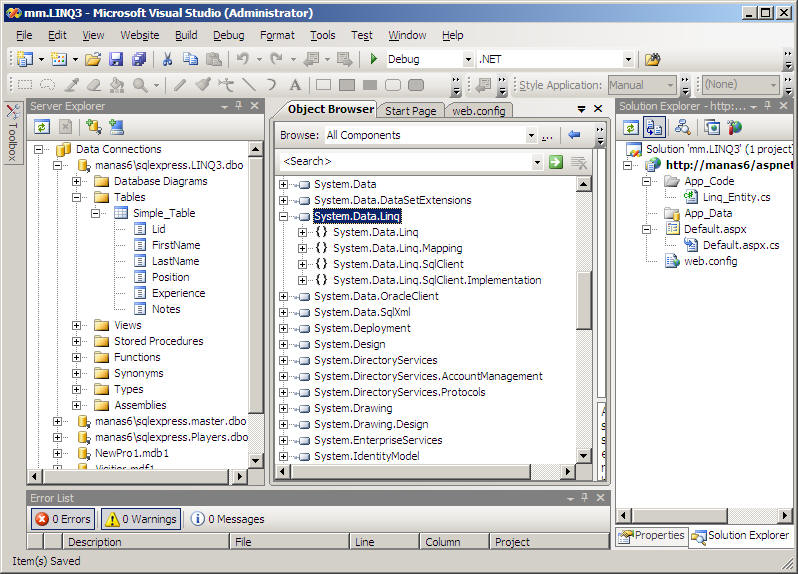Screen dimensions: 798x574
Task: Click the Copy Web Site icon
Action: click(712, 127)
